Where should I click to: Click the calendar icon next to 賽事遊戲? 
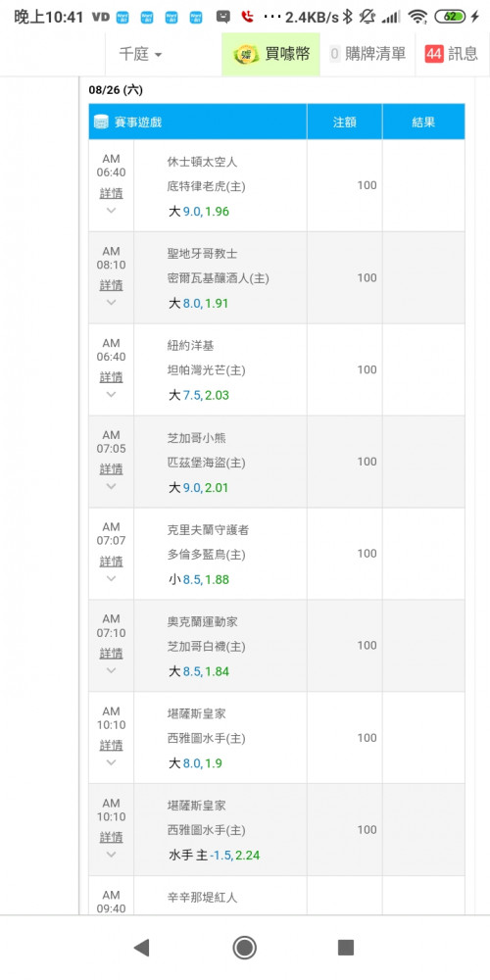pyautogui.click(x=101, y=122)
